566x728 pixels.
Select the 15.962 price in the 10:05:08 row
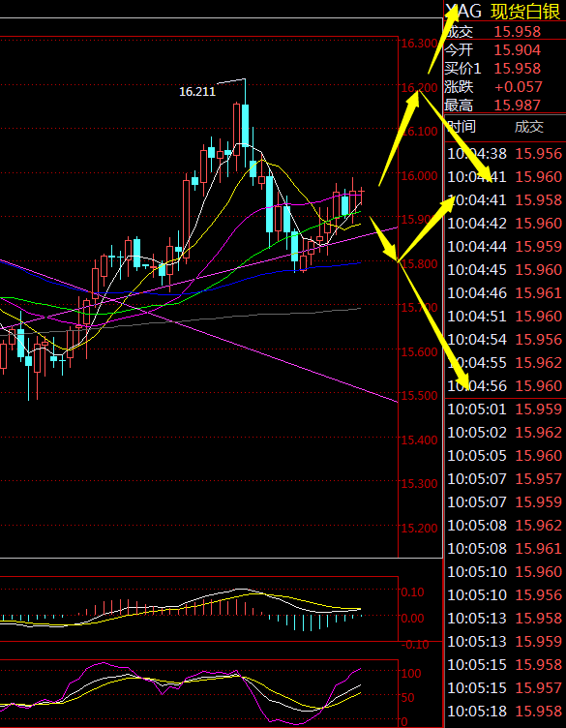pos(539,525)
